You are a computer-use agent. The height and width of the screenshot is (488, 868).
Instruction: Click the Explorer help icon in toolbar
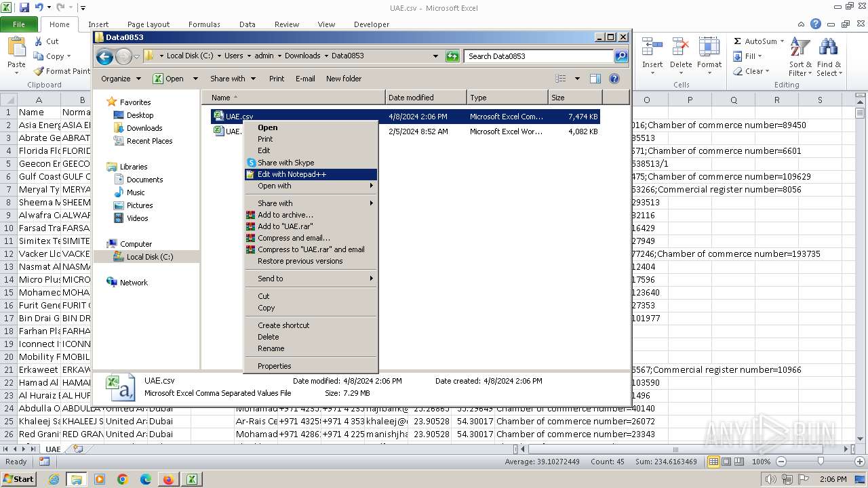coord(614,79)
